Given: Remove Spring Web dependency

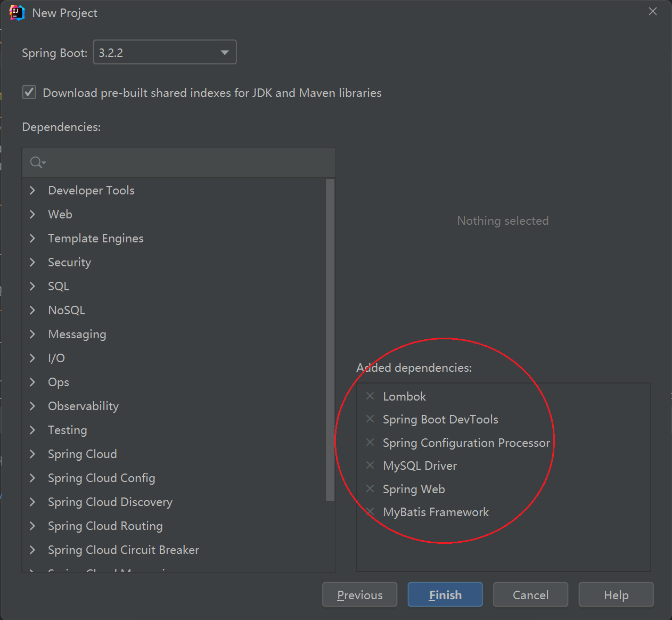Looking at the screenshot, I should [370, 488].
